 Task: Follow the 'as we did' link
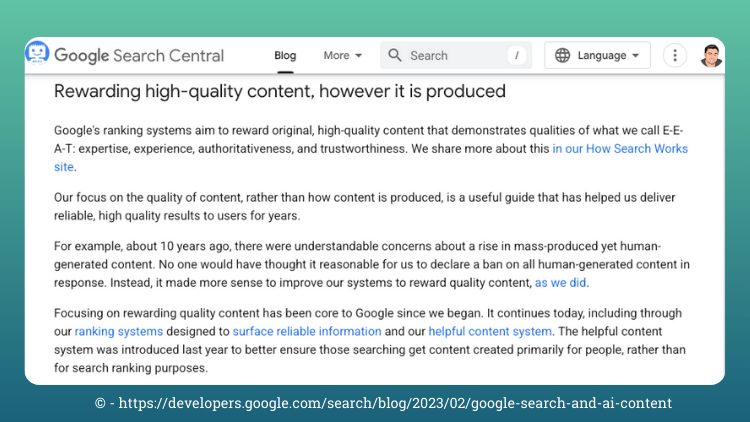pos(560,283)
